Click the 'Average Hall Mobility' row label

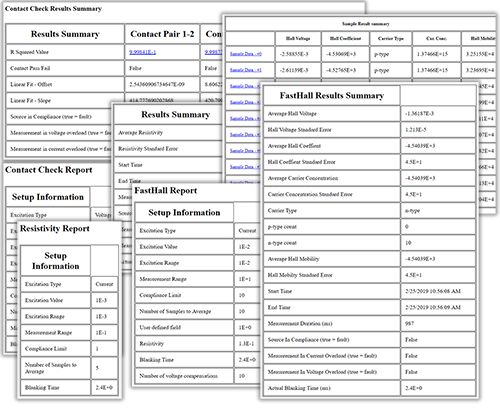293,259
